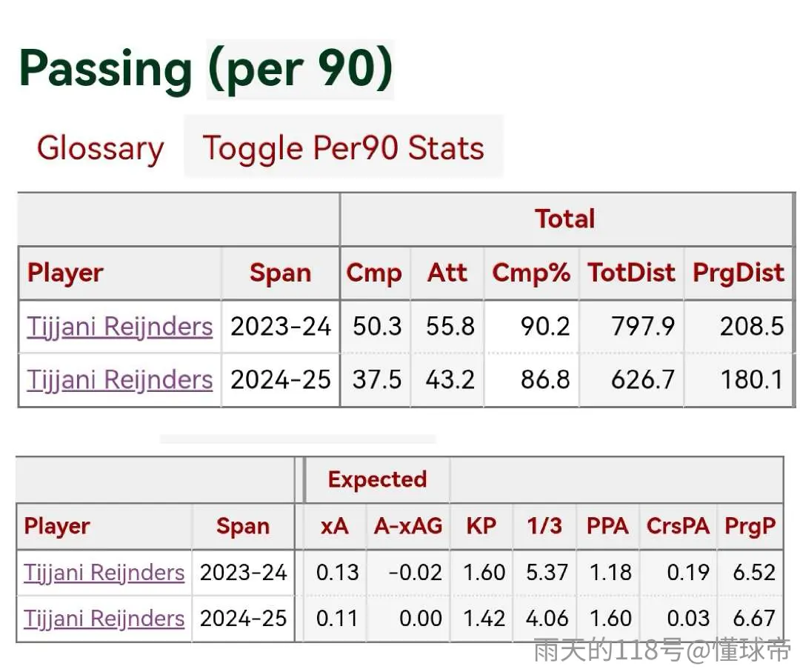
Task: Sort by PrgP column header
Action: coord(750,527)
